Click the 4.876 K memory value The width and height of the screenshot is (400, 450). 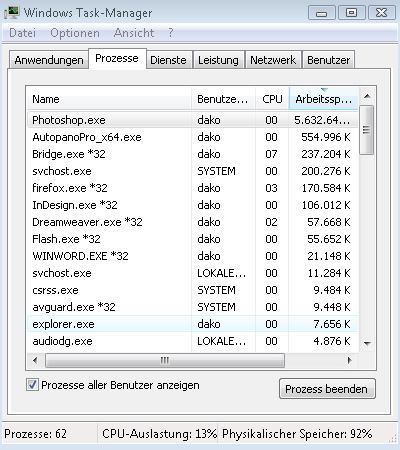click(x=332, y=341)
